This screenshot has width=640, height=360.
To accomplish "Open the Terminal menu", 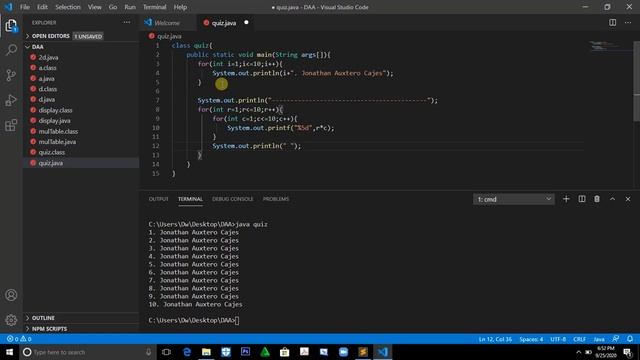I will [x=154, y=7].
